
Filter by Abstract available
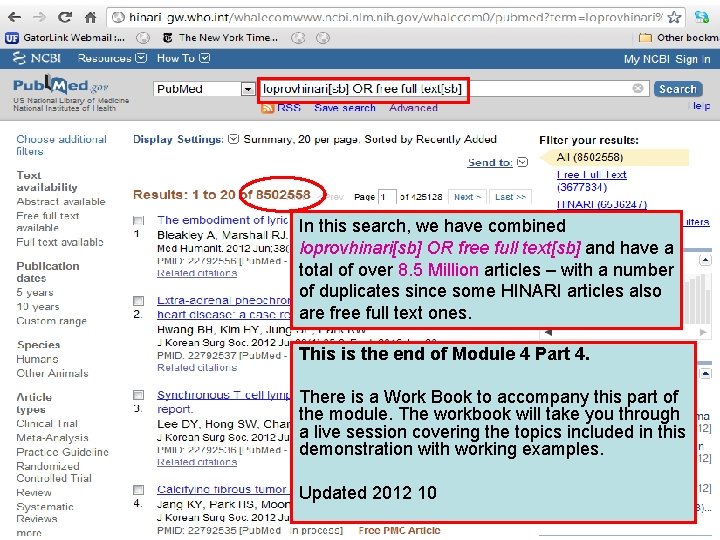point(61,202)
